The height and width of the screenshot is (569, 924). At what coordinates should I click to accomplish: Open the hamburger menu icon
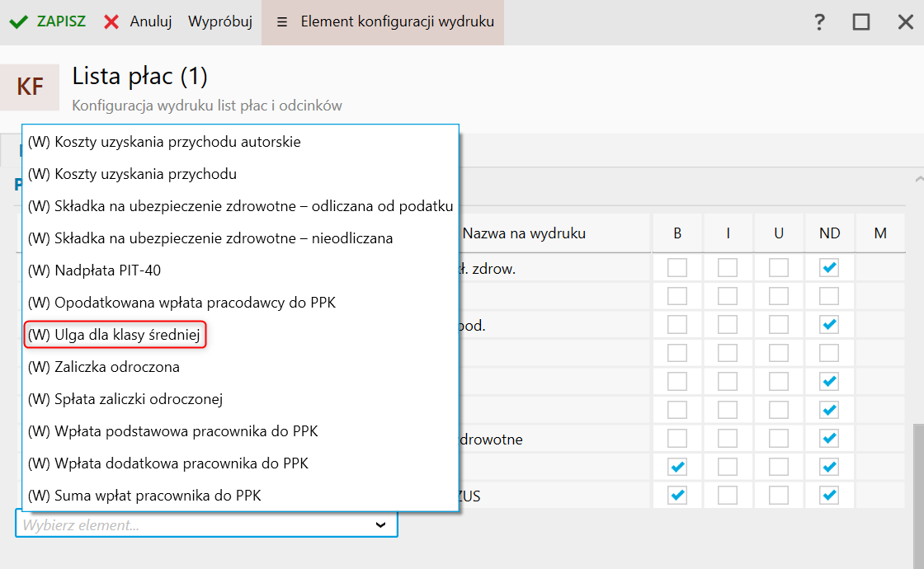pyautogui.click(x=282, y=22)
